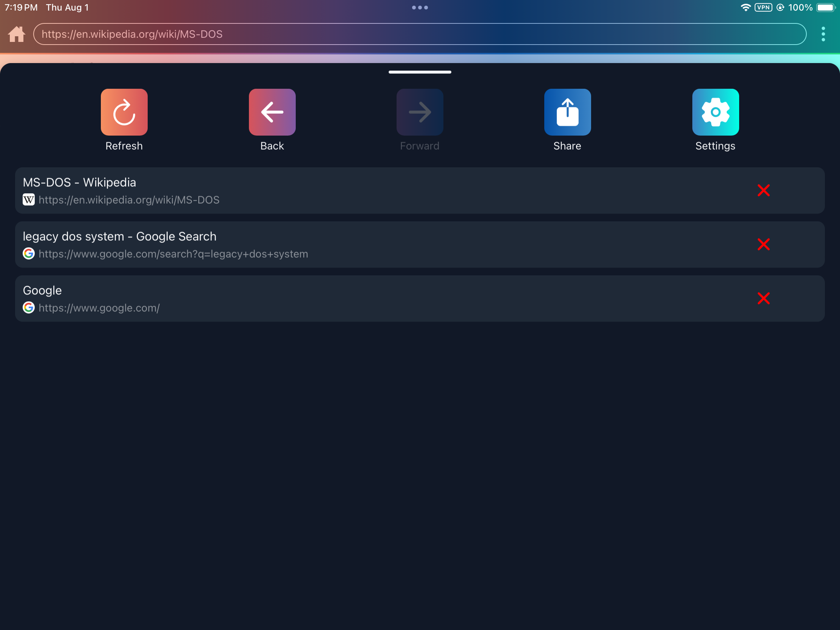Click Google favicon beside https://www.google.com/
840x630 pixels.
(x=28, y=307)
